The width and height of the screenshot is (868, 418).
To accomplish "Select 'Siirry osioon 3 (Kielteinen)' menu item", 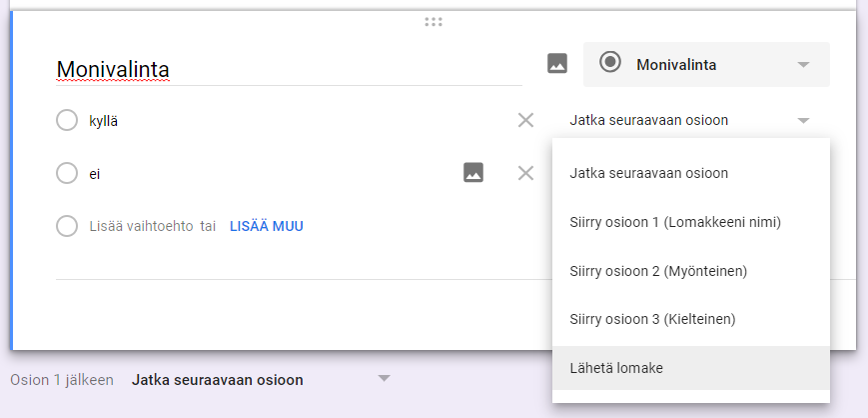I will [x=652, y=320].
